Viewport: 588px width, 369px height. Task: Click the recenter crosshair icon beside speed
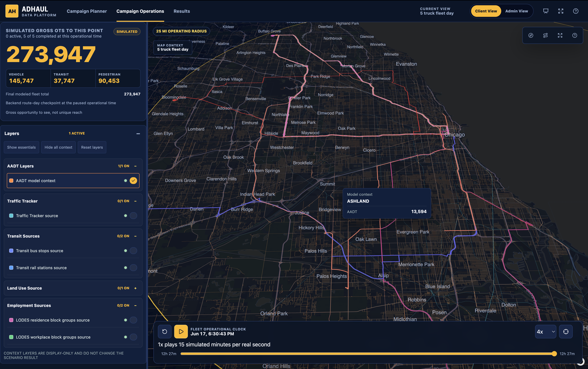(566, 331)
